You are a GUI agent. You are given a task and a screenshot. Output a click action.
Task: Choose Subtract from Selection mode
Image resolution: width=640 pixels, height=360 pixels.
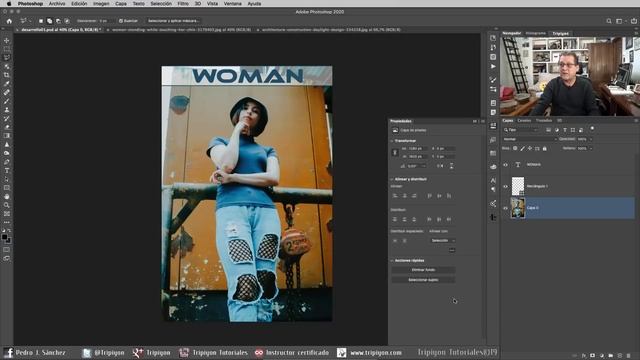pyautogui.click(x=58, y=21)
